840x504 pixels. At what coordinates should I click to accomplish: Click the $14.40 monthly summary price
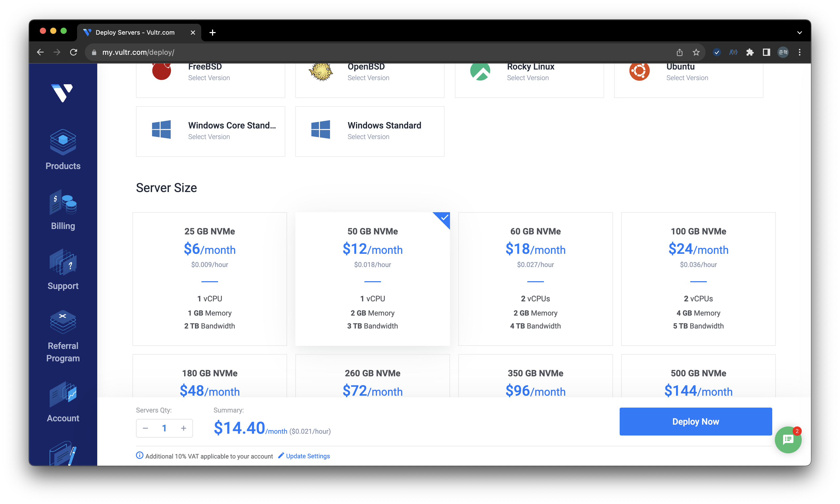[x=239, y=427]
